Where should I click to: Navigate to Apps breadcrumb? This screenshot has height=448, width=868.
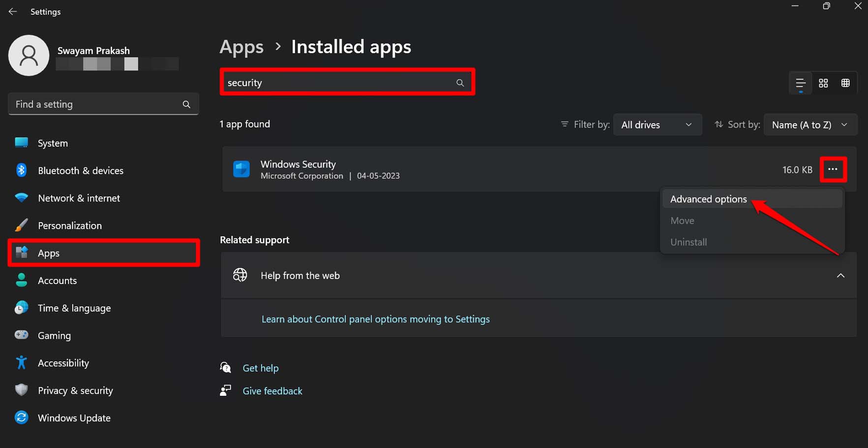241,47
